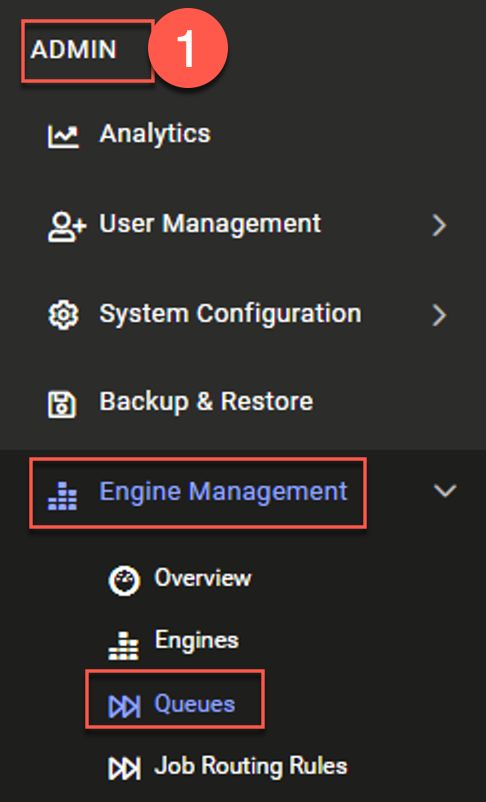Viewport: 486px width, 802px height.
Task: Click the Queues fast-forward icon
Action: tap(124, 707)
